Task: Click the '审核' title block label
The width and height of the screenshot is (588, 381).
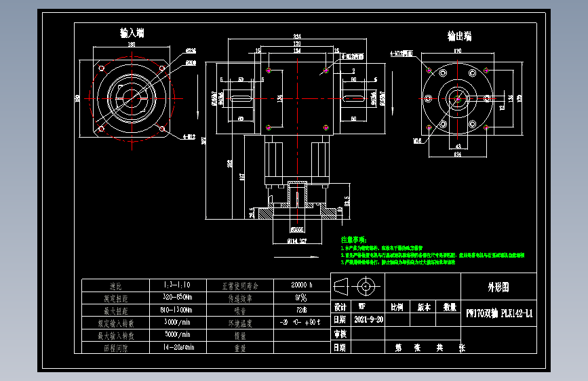Action: [x=340, y=334]
